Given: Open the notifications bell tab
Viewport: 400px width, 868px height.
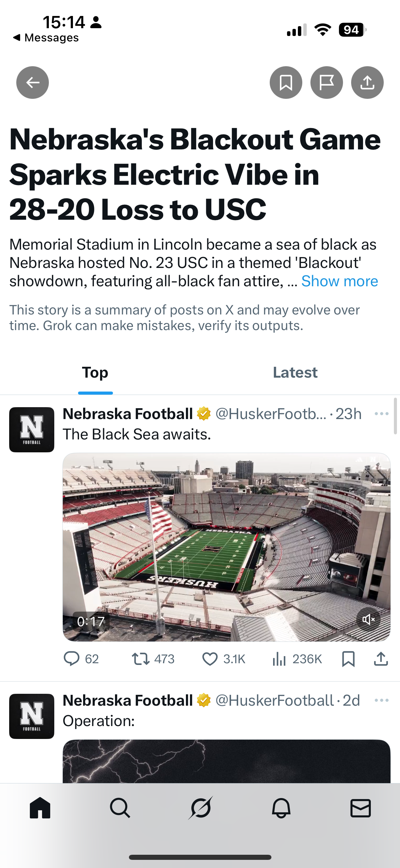Looking at the screenshot, I should [281, 808].
